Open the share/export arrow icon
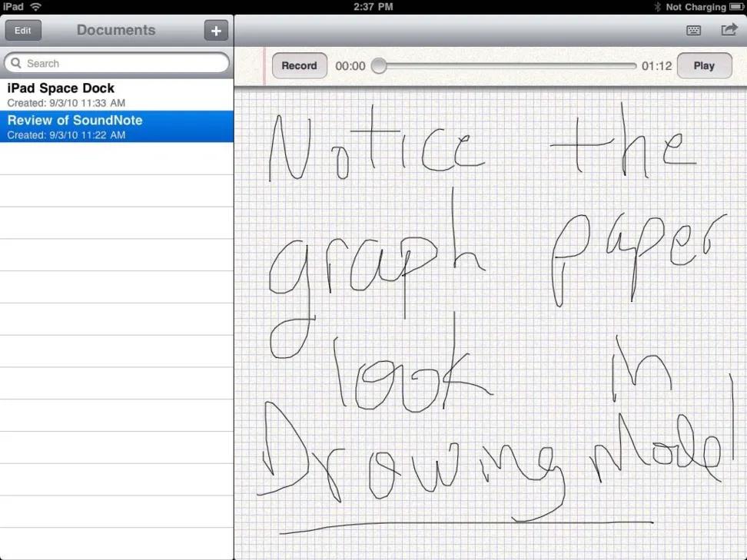Screen dimensions: 747x560 point(729,30)
